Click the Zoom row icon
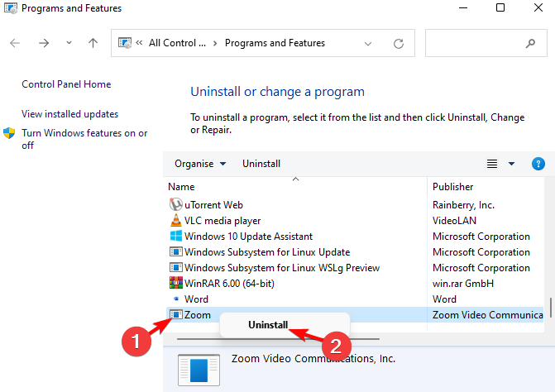555x392 pixels. [x=176, y=314]
